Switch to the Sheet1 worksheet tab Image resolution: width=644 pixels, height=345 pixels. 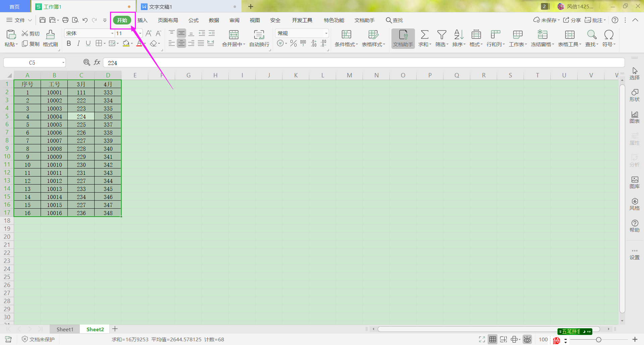[x=65, y=329]
